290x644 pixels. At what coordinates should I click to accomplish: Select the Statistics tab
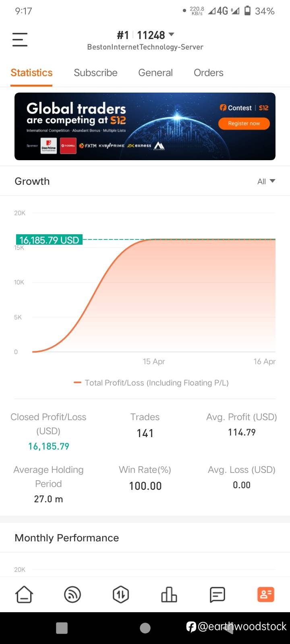point(31,73)
